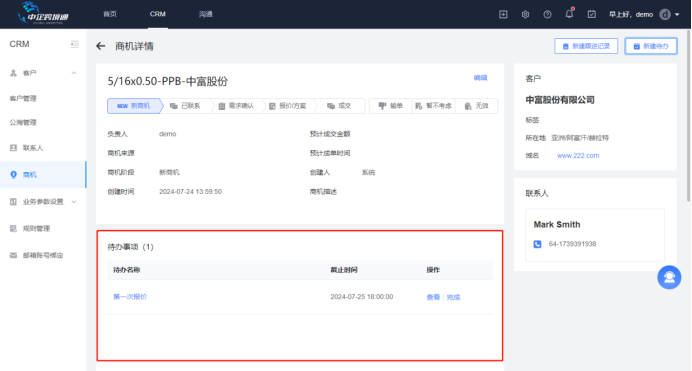Open 邮箱账号绑定 in the sidebar
The height and width of the screenshot is (371, 692).
click(43, 255)
